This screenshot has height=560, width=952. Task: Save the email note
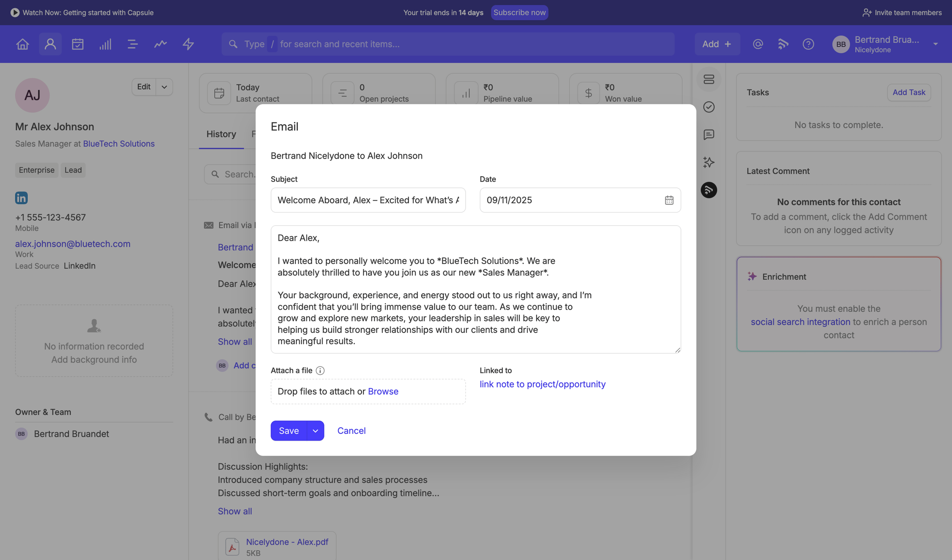pos(289,431)
